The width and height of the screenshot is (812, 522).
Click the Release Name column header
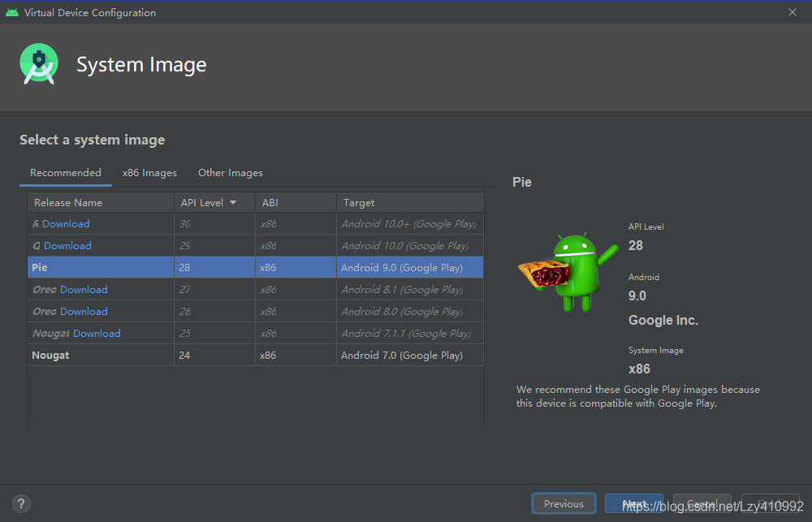[101, 202]
